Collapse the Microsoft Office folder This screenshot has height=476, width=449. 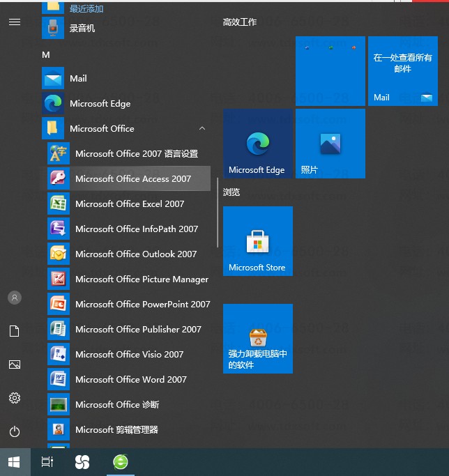202,128
